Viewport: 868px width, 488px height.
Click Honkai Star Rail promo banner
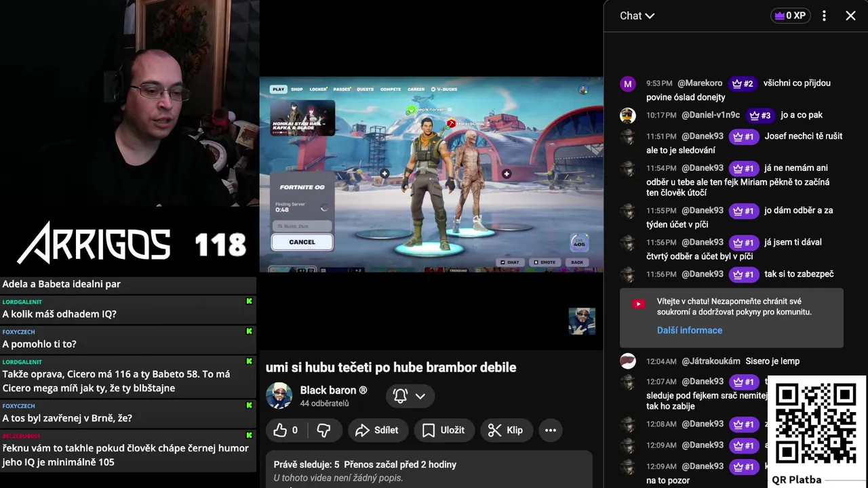click(302, 118)
